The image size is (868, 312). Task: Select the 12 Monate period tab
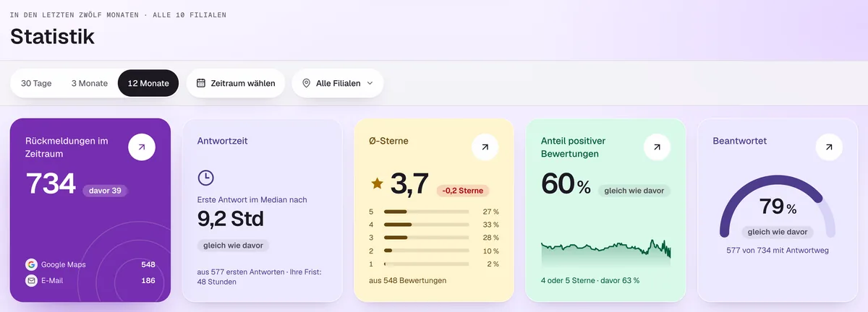pyautogui.click(x=148, y=83)
